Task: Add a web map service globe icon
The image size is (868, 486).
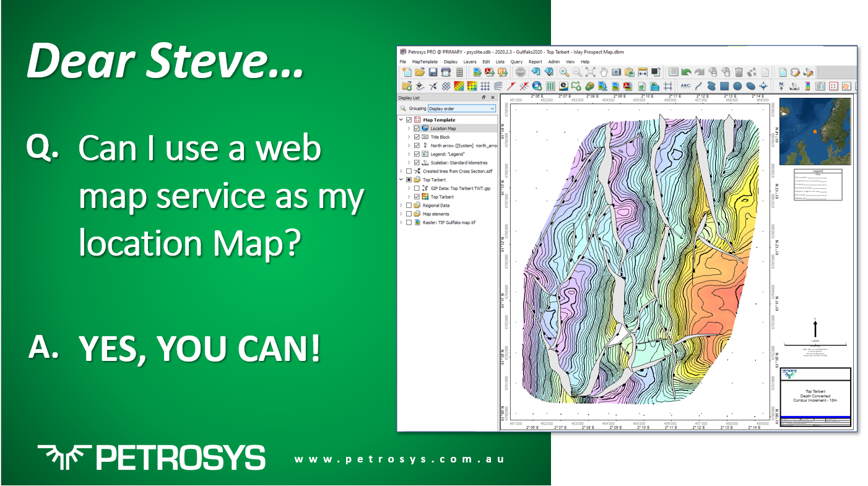Action: click(x=537, y=86)
